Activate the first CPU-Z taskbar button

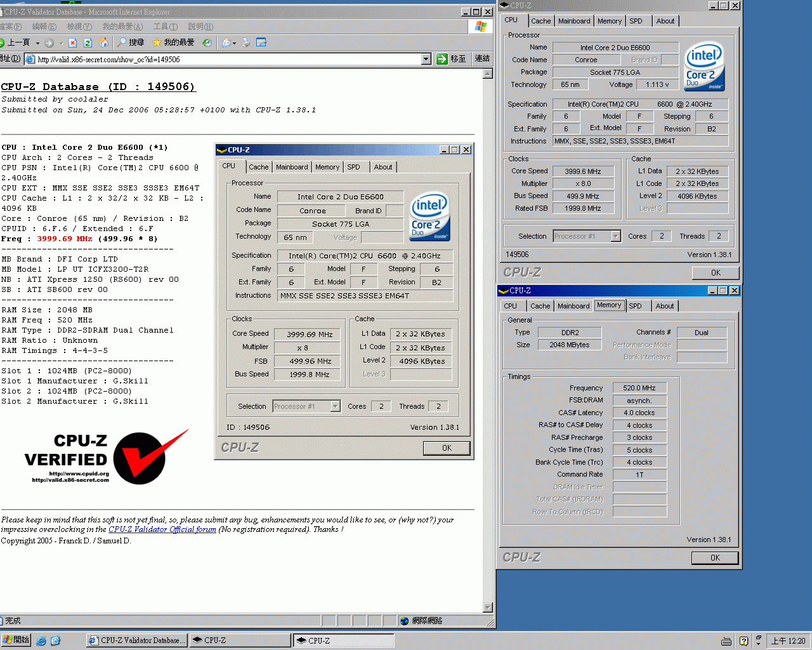pos(240,640)
